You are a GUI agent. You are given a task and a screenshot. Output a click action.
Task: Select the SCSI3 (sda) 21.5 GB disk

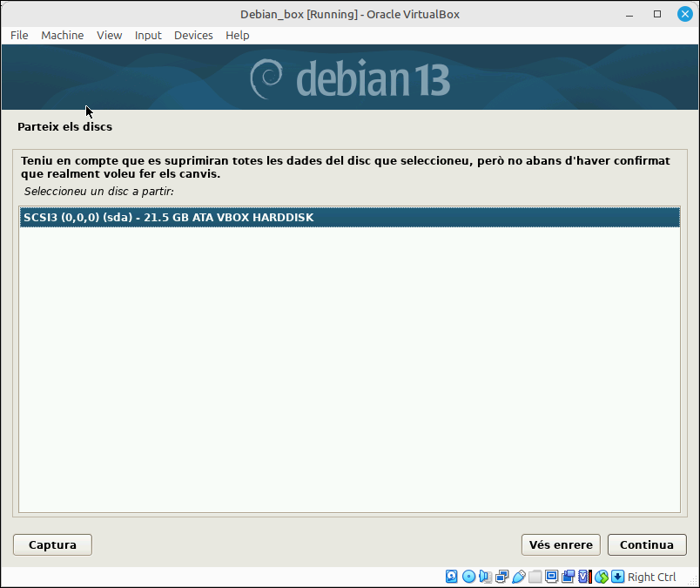click(x=349, y=217)
